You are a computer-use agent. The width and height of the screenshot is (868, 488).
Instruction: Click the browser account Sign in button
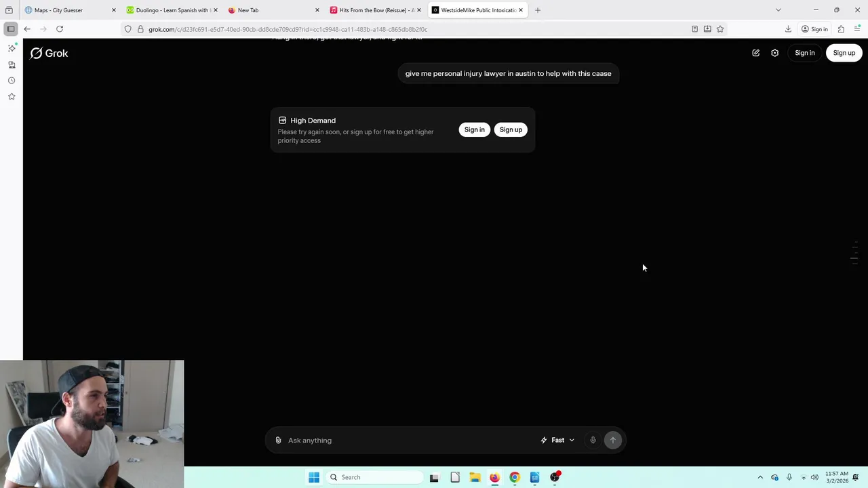(x=814, y=29)
